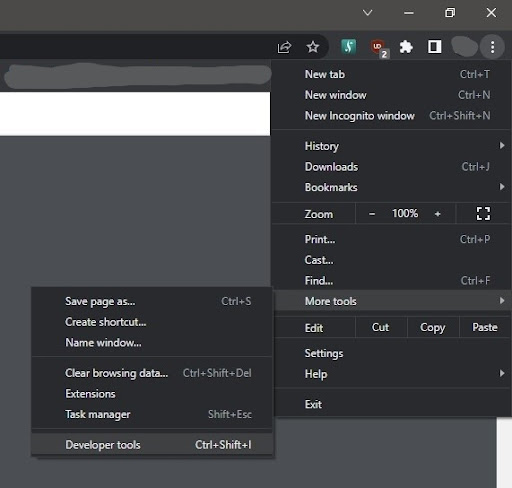Open the teal S extension icon

[349, 46]
